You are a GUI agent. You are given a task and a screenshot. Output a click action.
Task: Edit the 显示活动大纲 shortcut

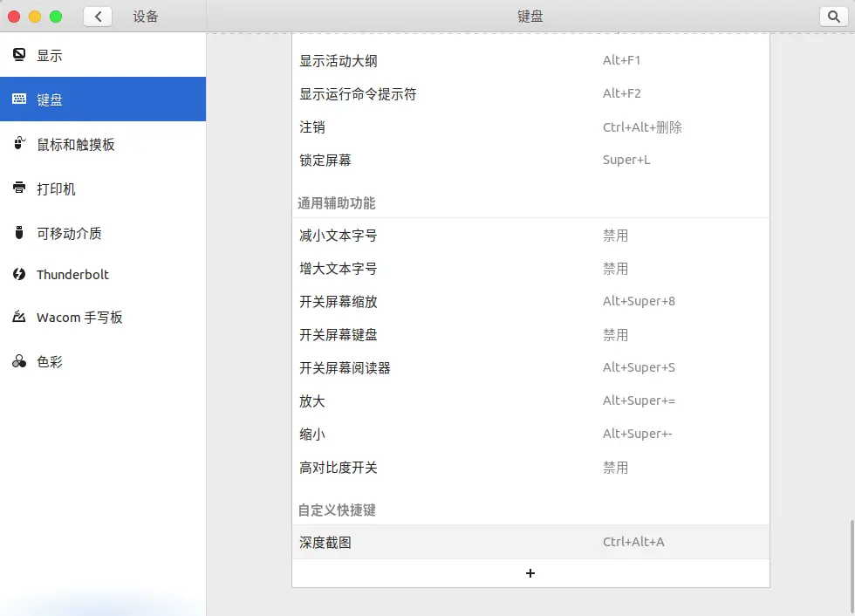530,60
